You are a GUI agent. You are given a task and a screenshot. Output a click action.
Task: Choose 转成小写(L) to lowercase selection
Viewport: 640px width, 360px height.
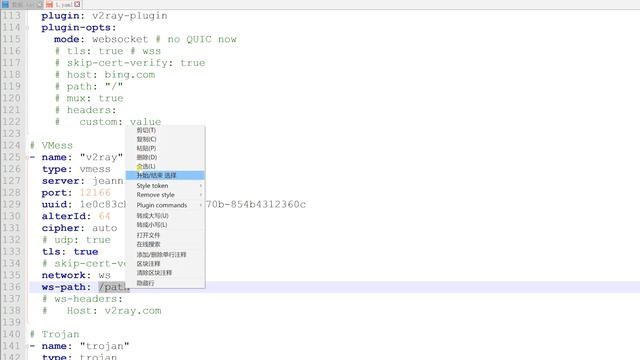click(165, 224)
